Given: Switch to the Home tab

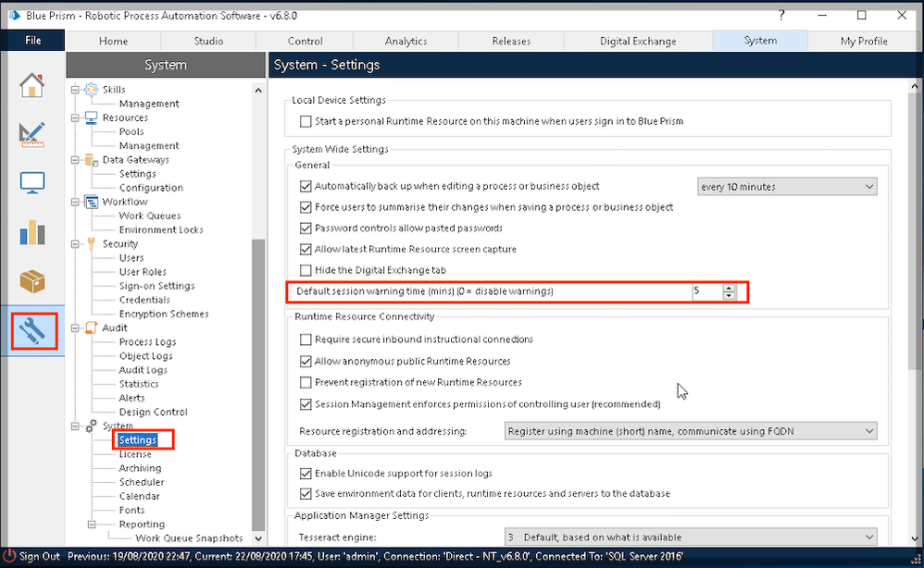Looking at the screenshot, I should pos(113,42).
